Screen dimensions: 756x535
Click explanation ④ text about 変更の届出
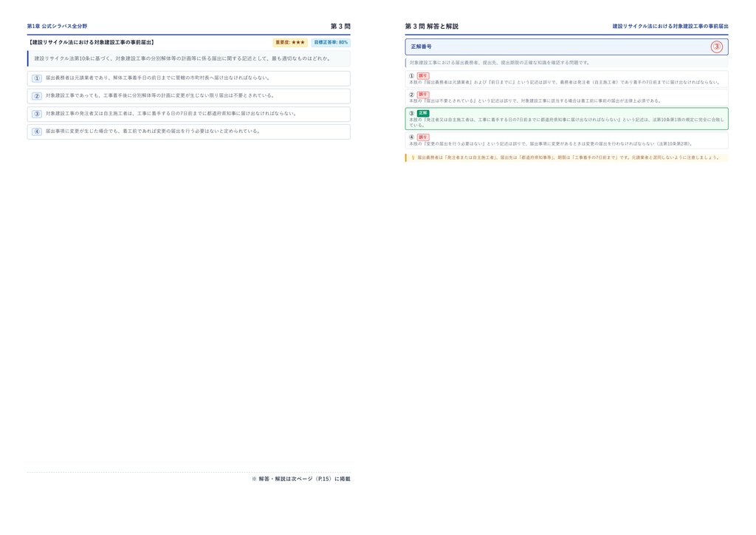pos(551,144)
